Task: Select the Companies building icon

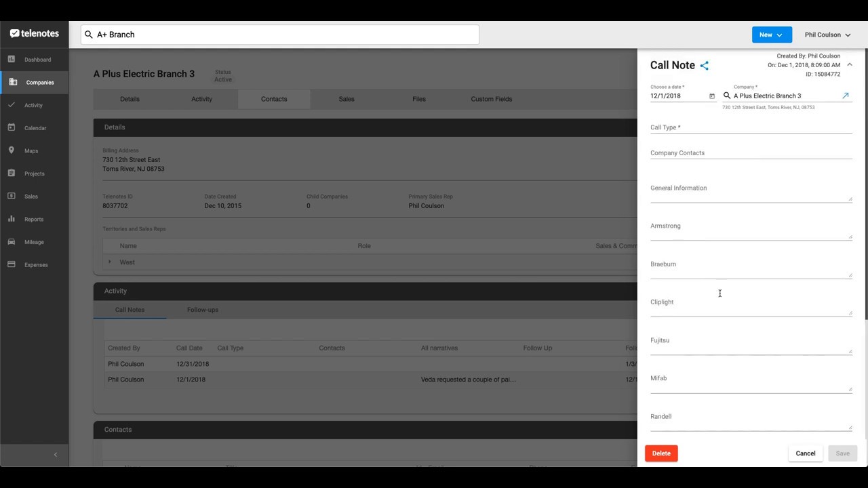Action: [x=12, y=82]
